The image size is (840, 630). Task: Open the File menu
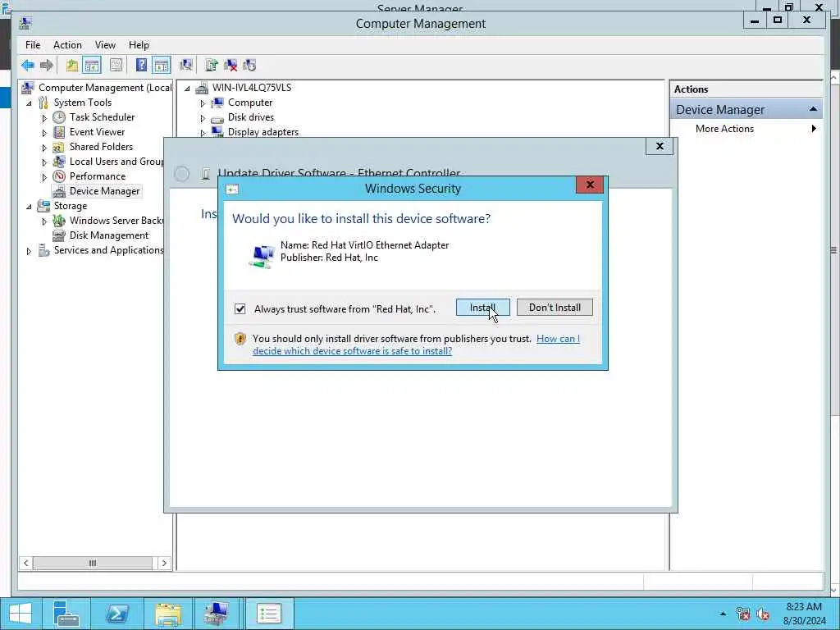[x=33, y=45]
